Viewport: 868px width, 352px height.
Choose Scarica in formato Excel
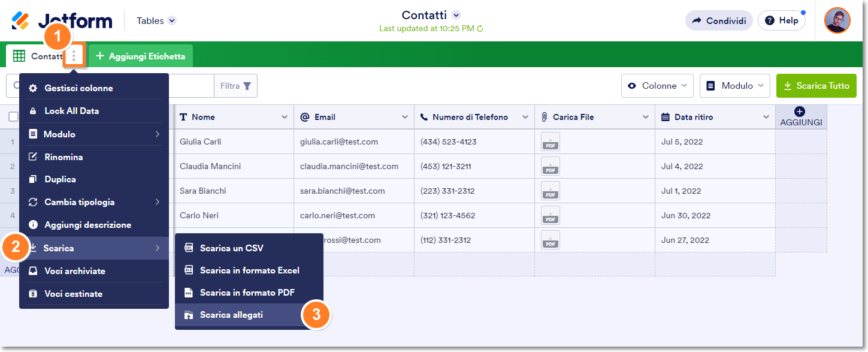click(x=249, y=270)
